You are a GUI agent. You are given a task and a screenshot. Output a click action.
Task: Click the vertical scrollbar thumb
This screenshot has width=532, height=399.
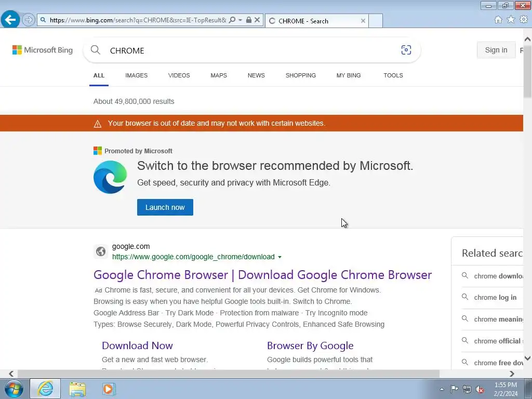click(x=527, y=71)
